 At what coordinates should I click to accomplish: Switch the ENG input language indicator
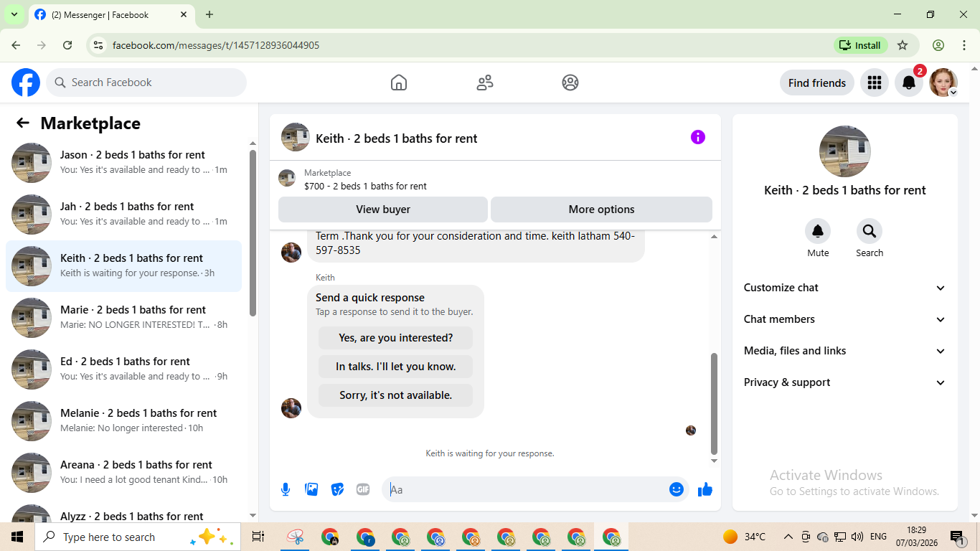point(878,537)
